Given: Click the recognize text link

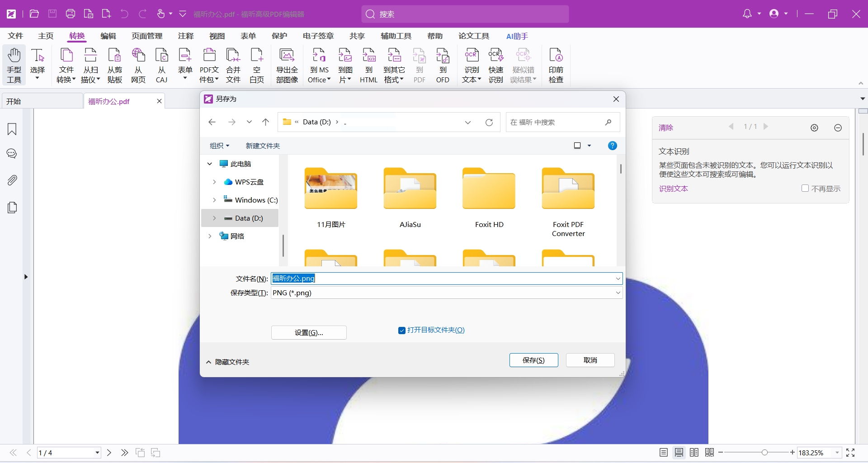Looking at the screenshot, I should [673, 189].
